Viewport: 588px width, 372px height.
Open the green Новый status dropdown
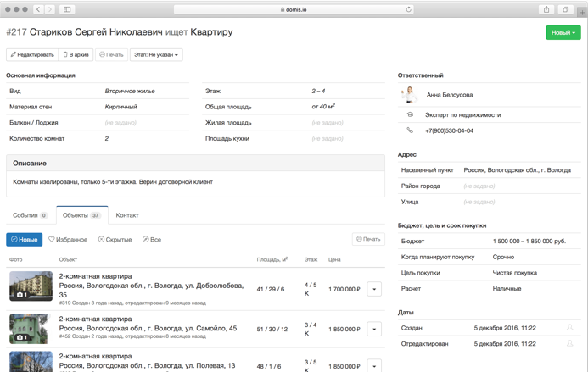(x=563, y=32)
